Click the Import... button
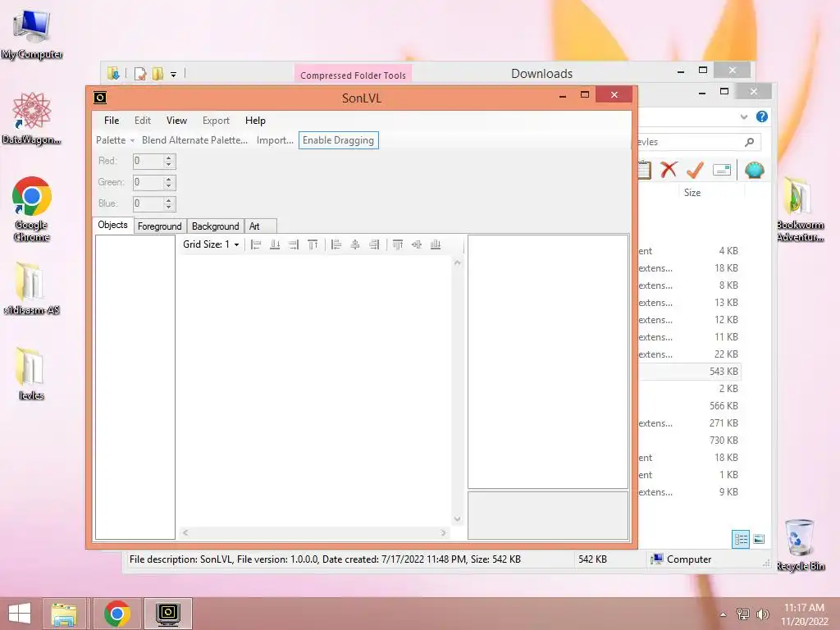The image size is (840, 630). [x=275, y=140]
